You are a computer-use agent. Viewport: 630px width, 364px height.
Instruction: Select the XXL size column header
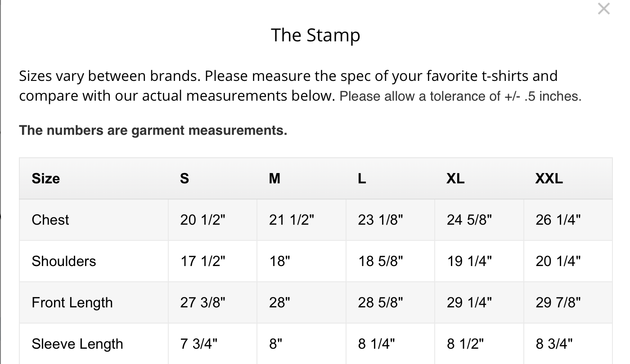[549, 178]
